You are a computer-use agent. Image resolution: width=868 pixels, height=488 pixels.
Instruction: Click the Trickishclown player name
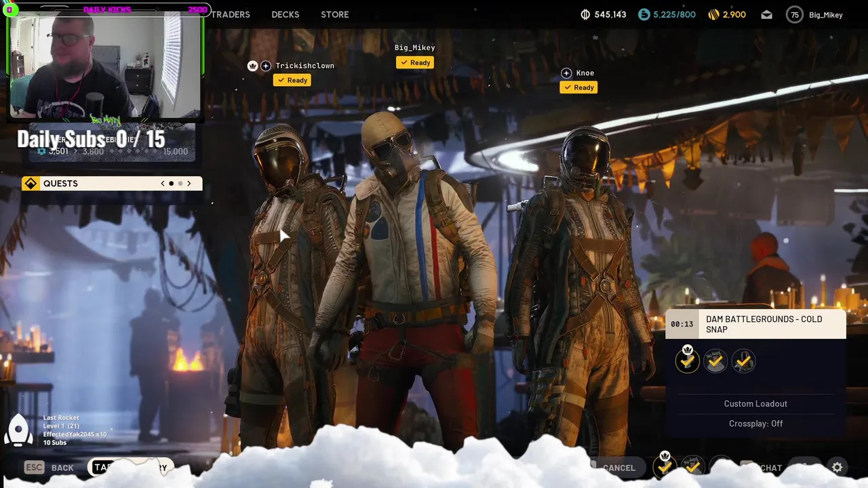tap(304, 66)
